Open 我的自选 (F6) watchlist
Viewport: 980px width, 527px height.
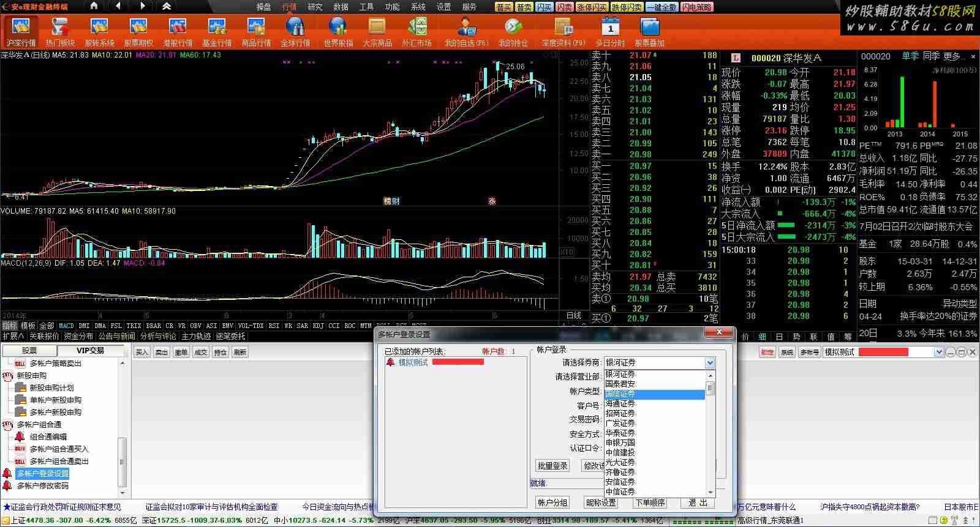[466, 32]
